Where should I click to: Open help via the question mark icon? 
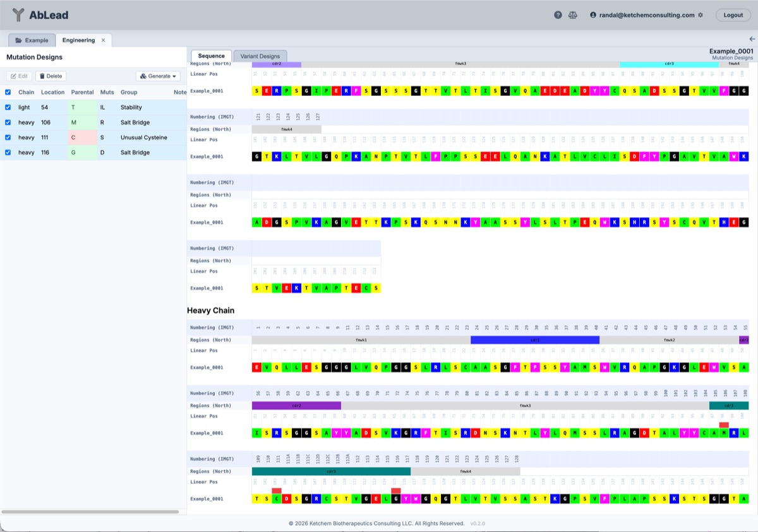coord(558,15)
